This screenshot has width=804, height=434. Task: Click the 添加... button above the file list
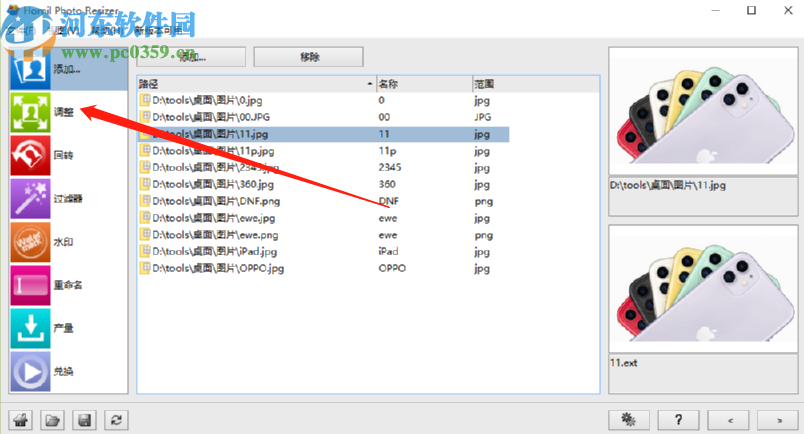click(x=191, y=57)
